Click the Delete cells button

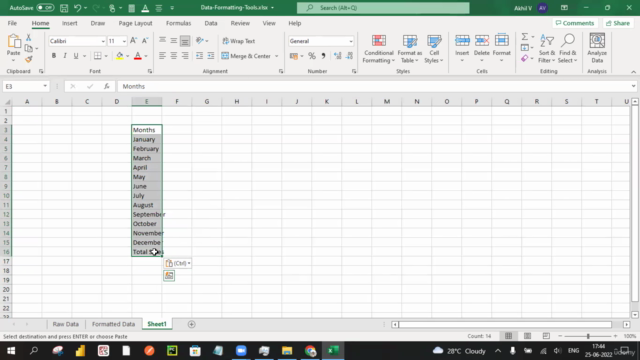(482, 48)
